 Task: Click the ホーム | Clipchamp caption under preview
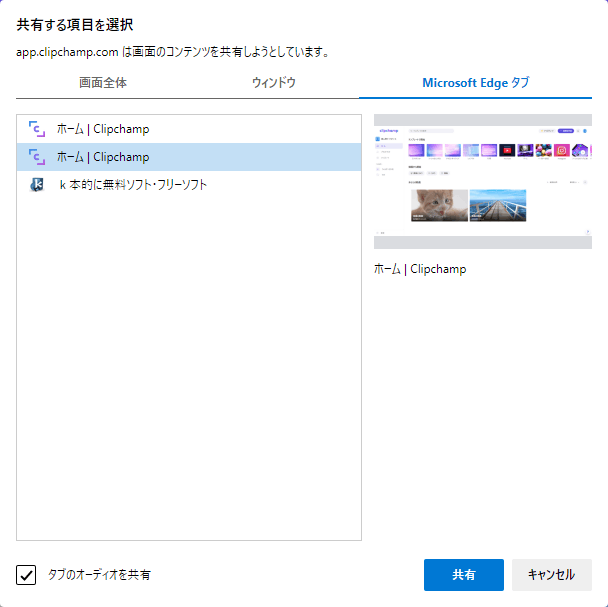[420, 269]
